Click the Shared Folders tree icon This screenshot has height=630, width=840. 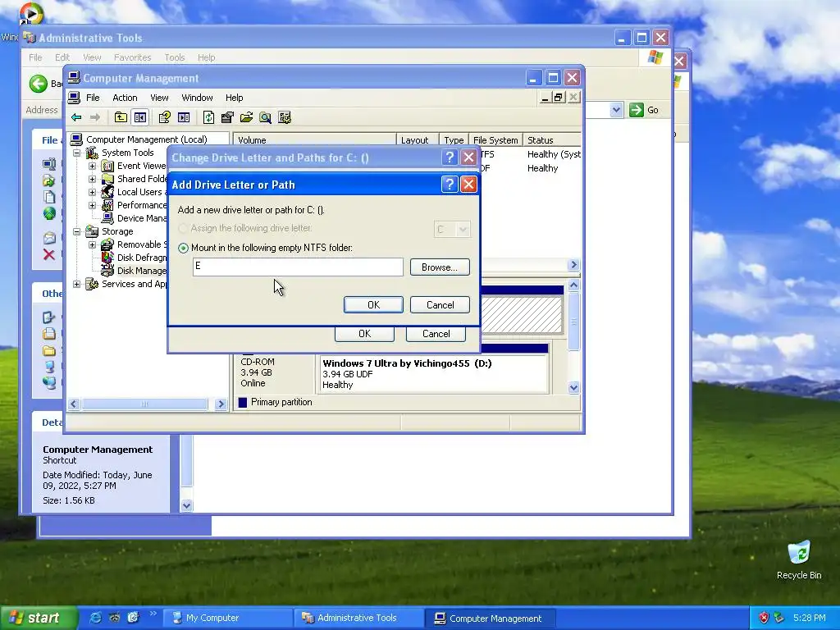click(x=107, y=179)
